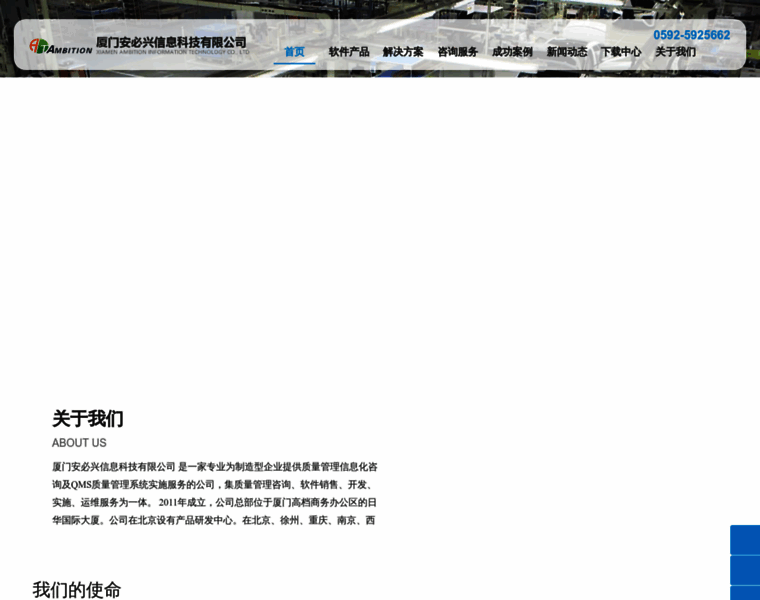The height and width of the screenshot is (600, 760).
Task: Click the phone number 0592-5925662
Action: coord(692,35)
